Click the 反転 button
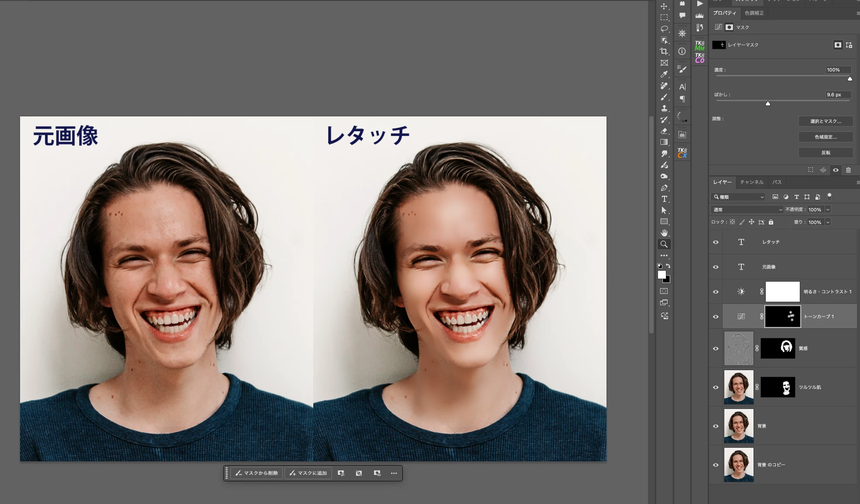Screen dimensions: 860x504 click(826, 153)
